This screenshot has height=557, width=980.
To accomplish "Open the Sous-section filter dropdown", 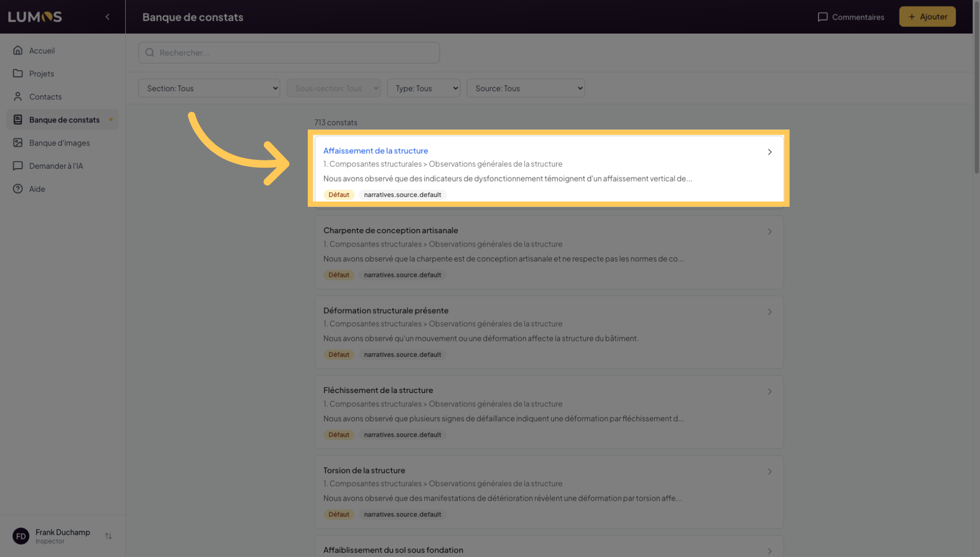I will click(333, 88).
